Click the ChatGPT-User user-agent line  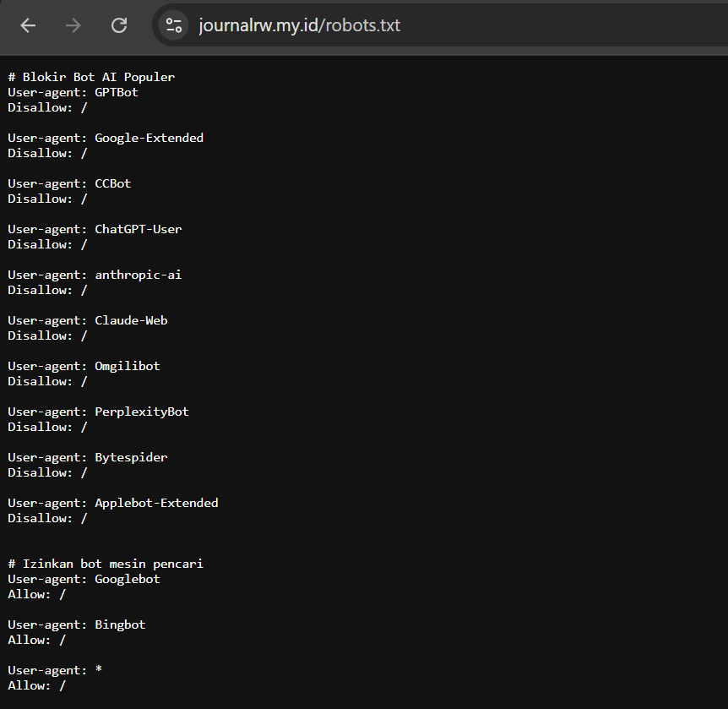click(95, 229)
